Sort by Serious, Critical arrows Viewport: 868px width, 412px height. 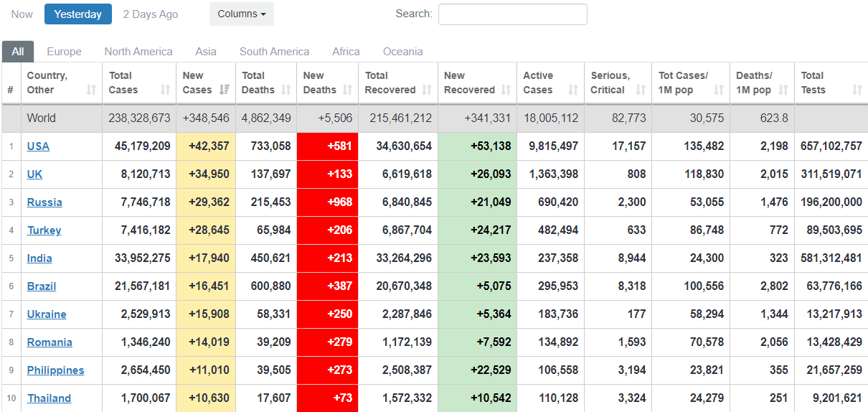(641, 90)
